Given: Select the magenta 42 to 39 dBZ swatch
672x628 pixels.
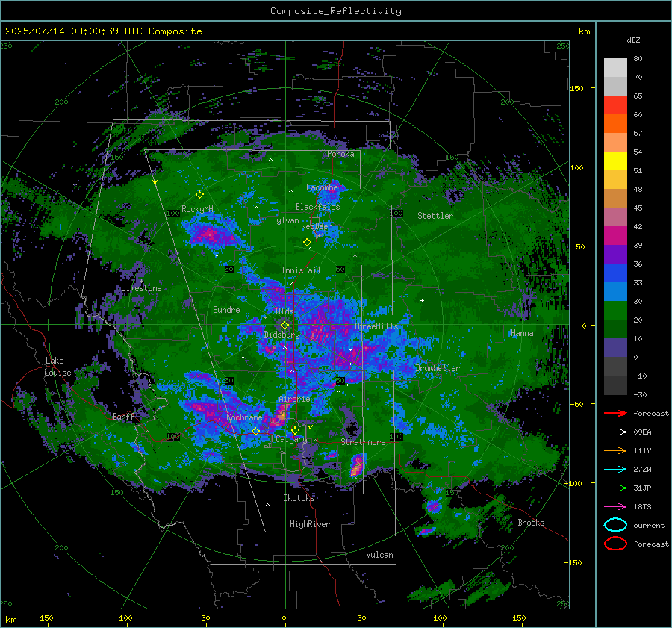Looking at the screenshot, I should coord(615,236).
